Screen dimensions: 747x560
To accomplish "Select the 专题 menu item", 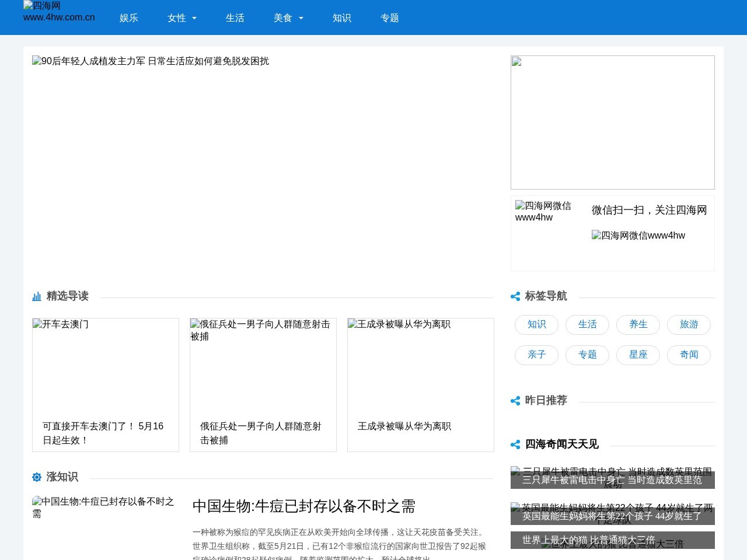I will click(x=389, y=18).
